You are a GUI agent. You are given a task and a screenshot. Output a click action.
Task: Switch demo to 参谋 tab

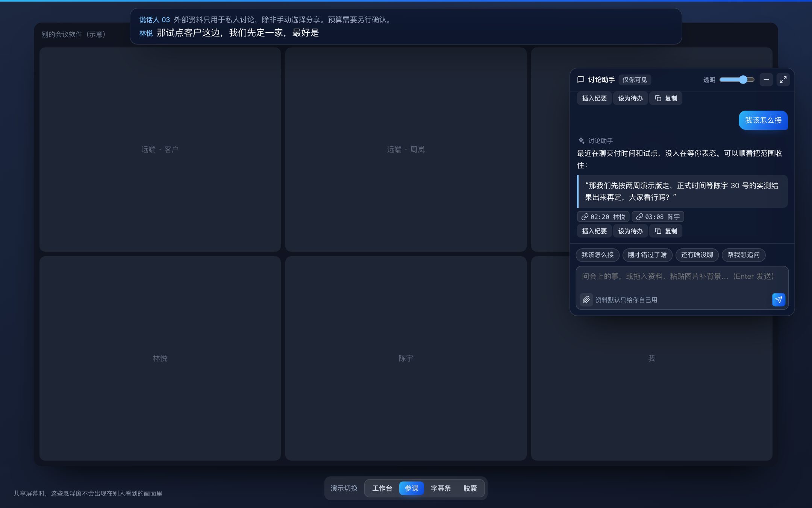[412, 488]
